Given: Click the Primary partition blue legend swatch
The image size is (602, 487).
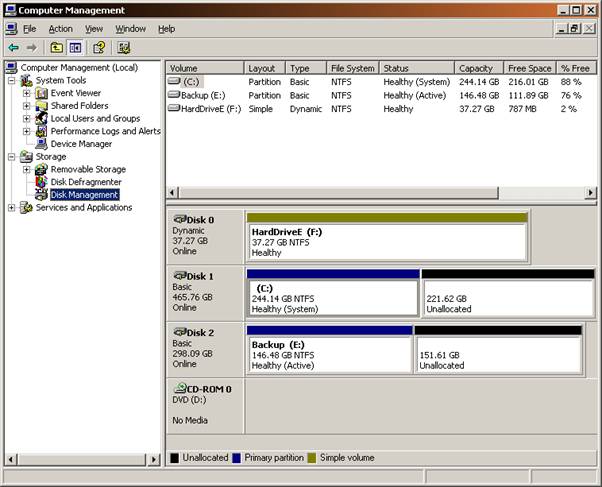Looking at the screenshot, I should (x=236, y=458).
